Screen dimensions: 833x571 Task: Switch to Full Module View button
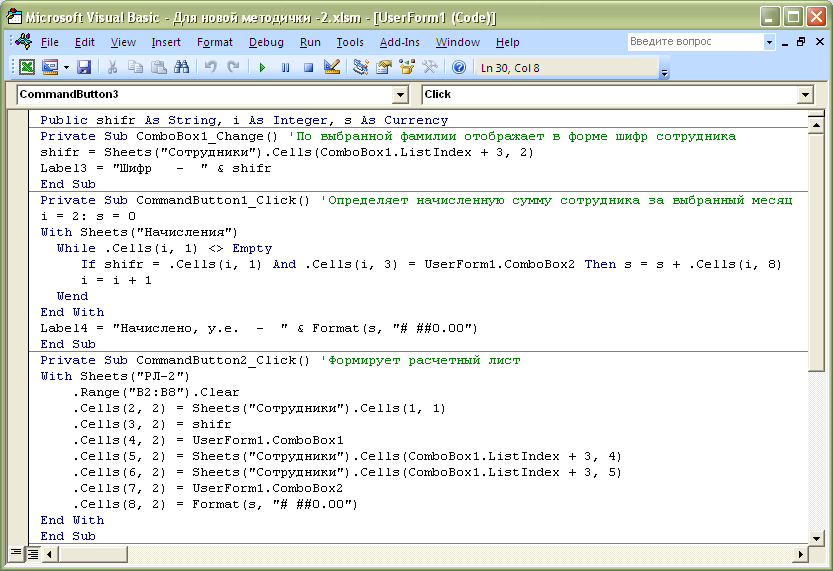(x=32, y=554)
